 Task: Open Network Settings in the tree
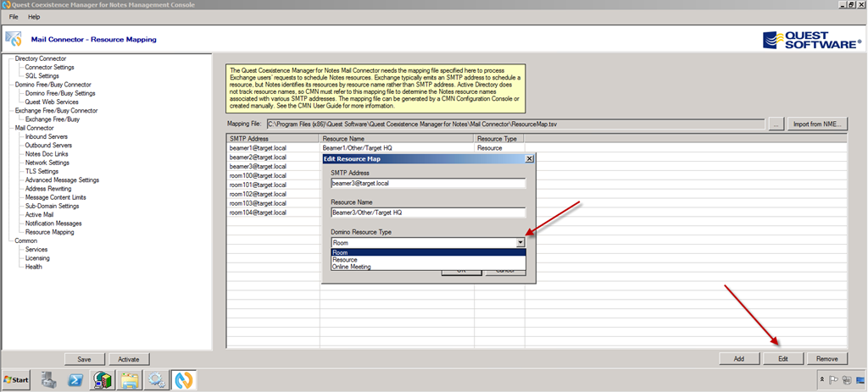click(47, 163)
